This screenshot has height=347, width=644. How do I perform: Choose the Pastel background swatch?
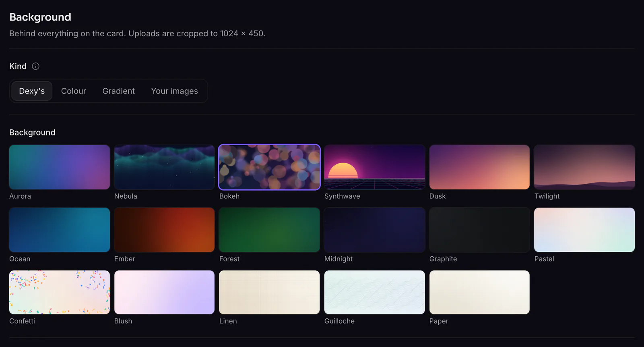[x=584, y=230]
